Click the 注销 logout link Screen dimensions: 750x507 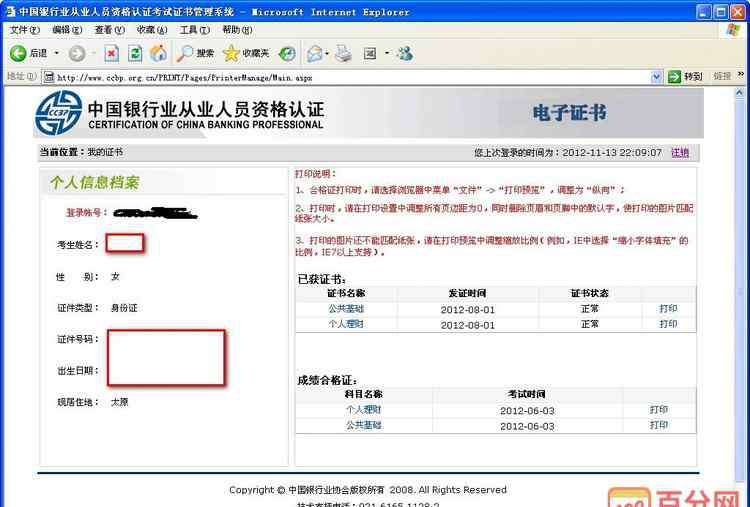point(680,153)
